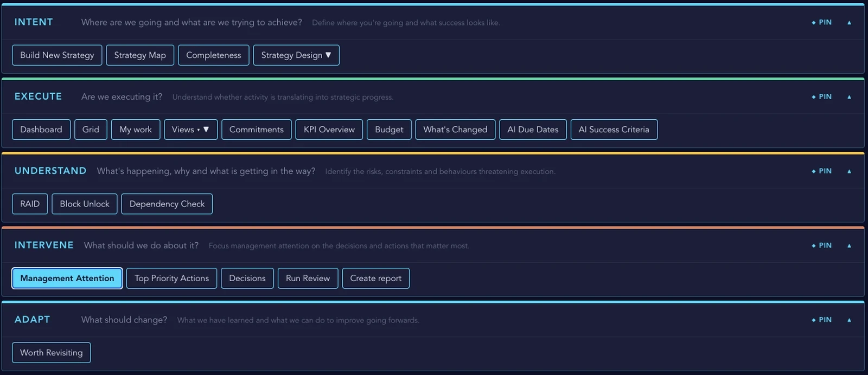The width and height of the screenshot is (868, 375).
Task: Click the text 'What should change?'
Action: [x=124, y=320]
